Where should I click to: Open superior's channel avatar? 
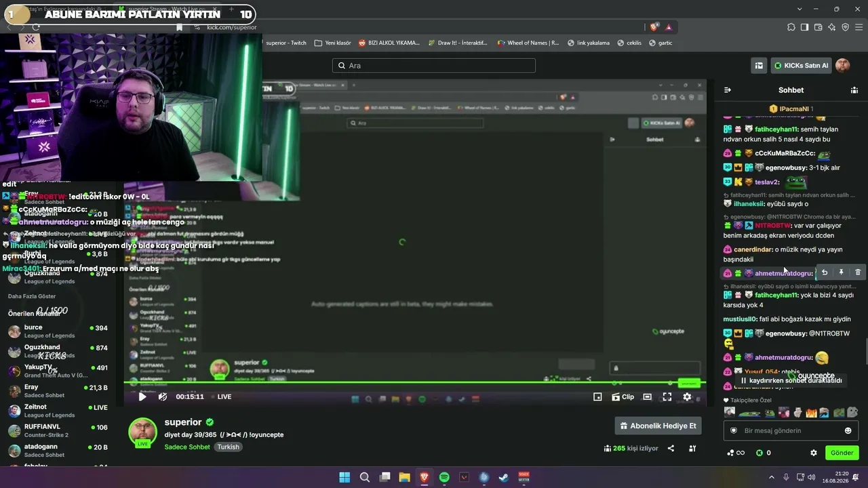pos(142,432)
